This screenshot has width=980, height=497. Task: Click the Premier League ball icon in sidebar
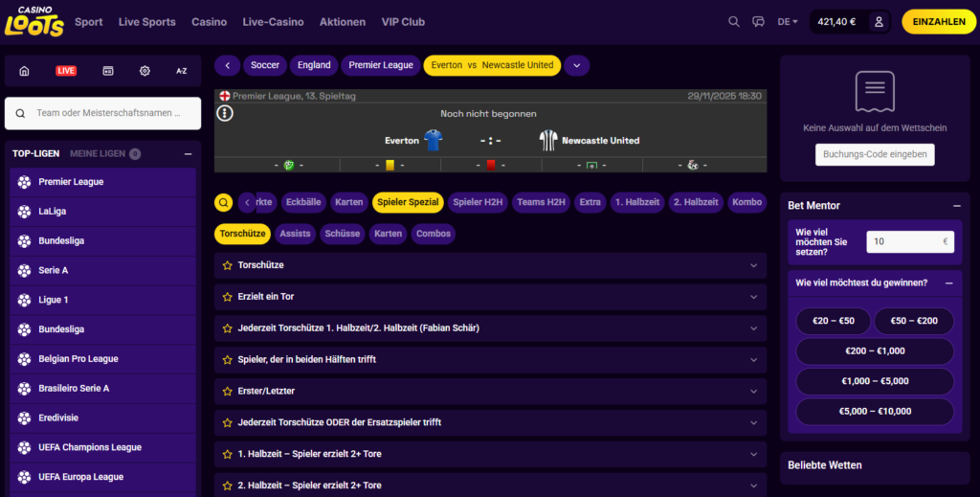[24, 182]
